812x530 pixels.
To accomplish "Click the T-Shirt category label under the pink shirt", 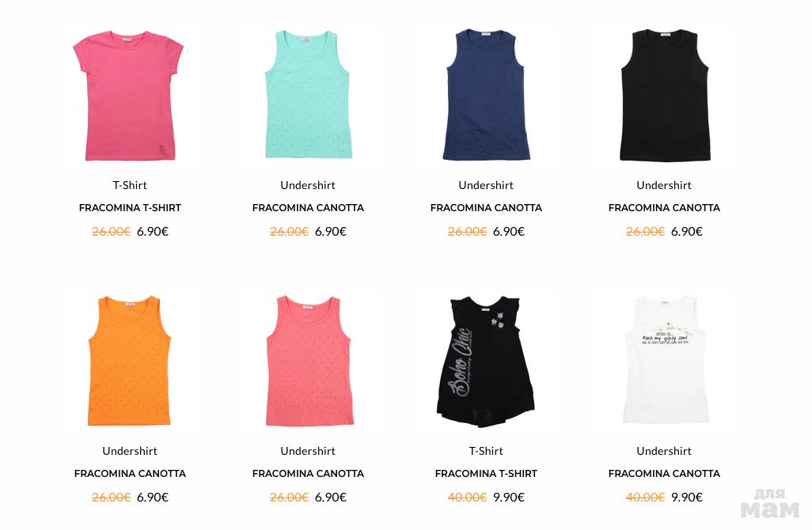I will (130, 185).
